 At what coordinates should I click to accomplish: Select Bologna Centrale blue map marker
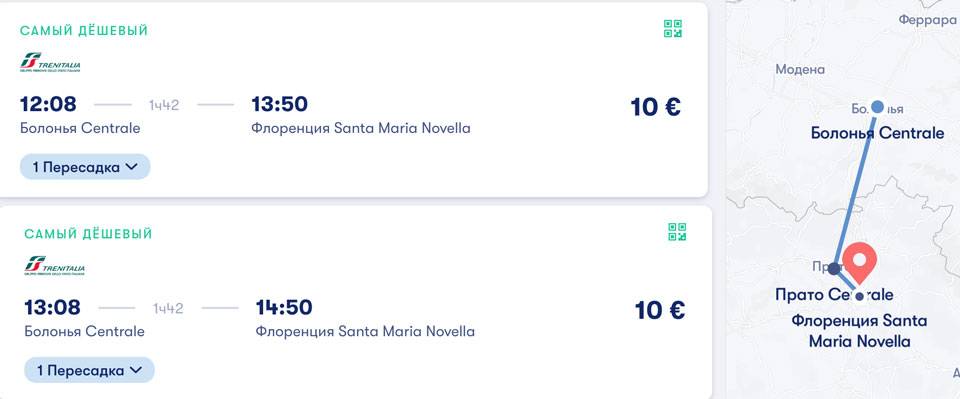coord(877,107)
